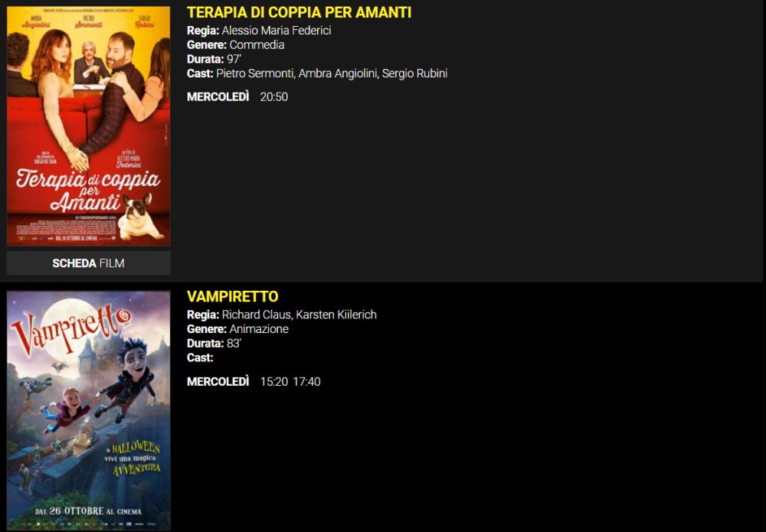This screenshot has width=766, height=532.
Task: Click director name Alessio Maria Federici
Action: tap(277, 31)
